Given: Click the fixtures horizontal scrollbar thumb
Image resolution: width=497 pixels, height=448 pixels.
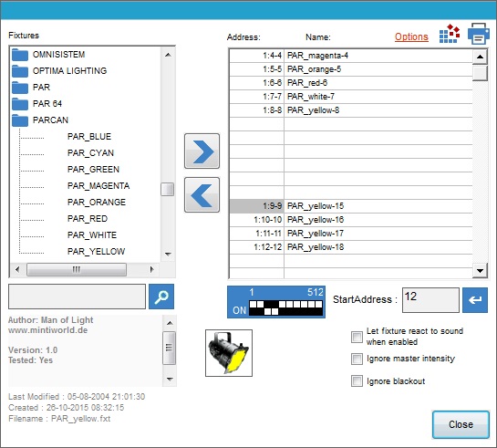Looking at the screenshot, I should tap(77, 269).
